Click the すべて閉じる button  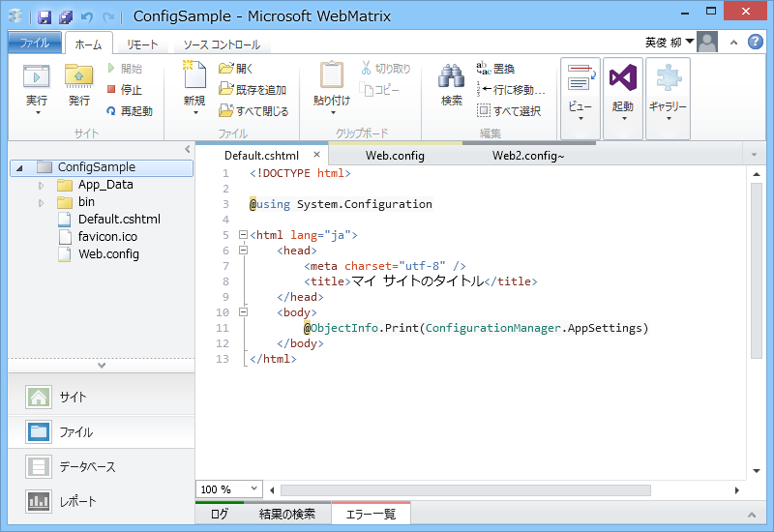253,111
